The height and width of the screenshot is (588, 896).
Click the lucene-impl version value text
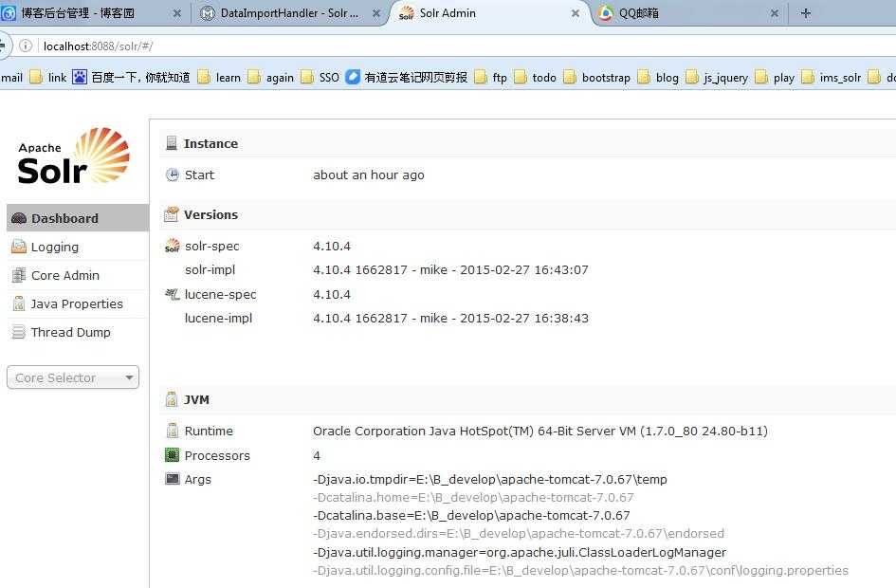(x=450, y=319)
